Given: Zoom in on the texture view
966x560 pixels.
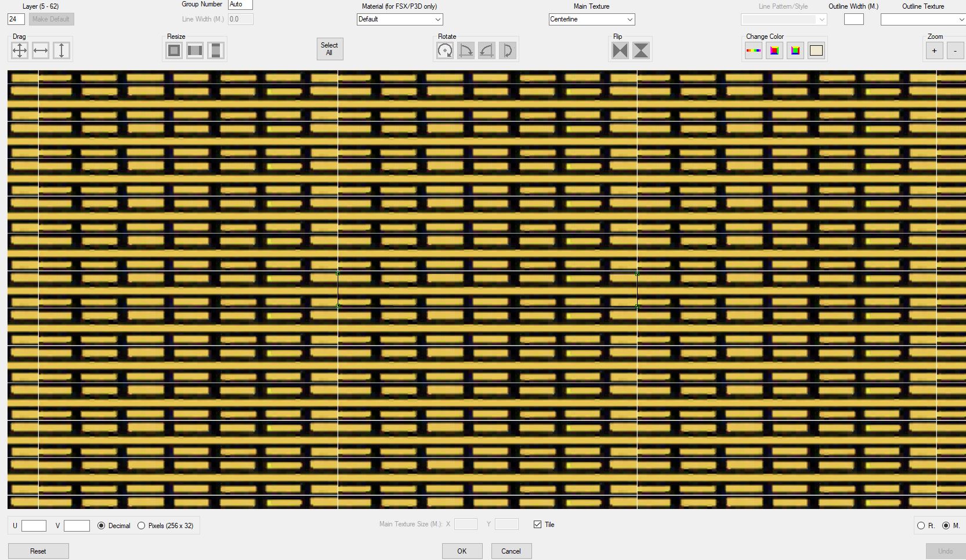Looking at the screenshot, I should coord(934,50).
